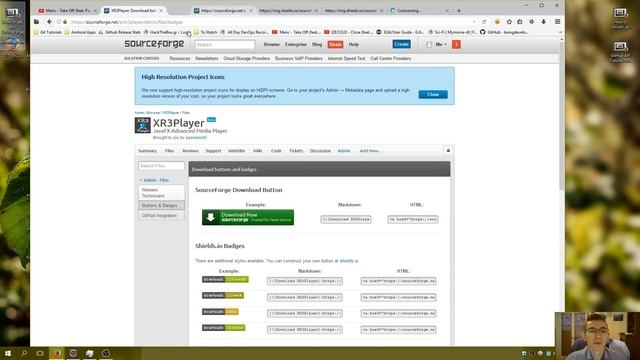Focus the SourceForge Search field
This screenshot has width=640, height=360.
click(x=224, y=44)
